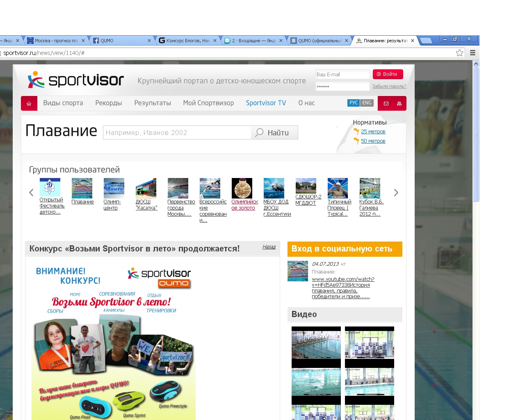
Task: Open the new tab button
Action: point(426,41)
